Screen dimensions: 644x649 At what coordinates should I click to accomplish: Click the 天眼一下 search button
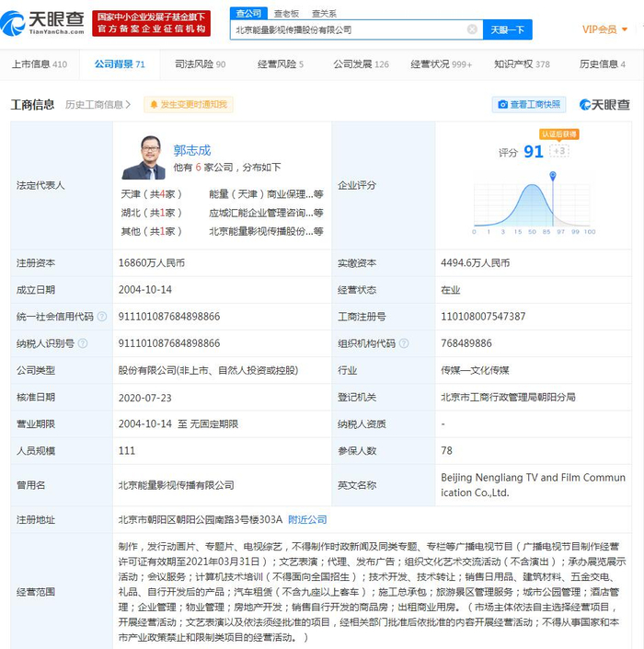508,29
